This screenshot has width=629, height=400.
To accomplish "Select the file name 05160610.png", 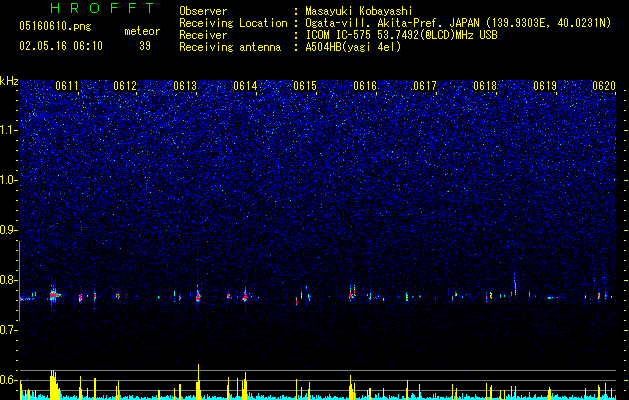I will (55, 27).
